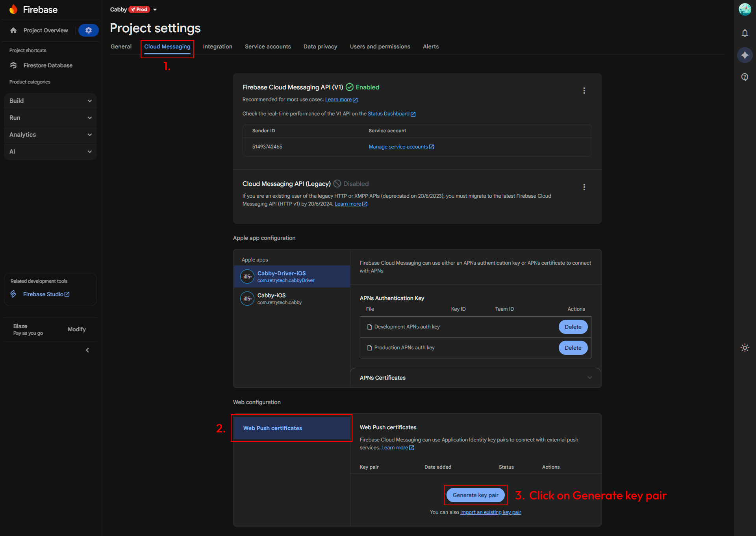756x536 pixels.
Task: Toggle light and dark theme
Action: pos(745,348)
